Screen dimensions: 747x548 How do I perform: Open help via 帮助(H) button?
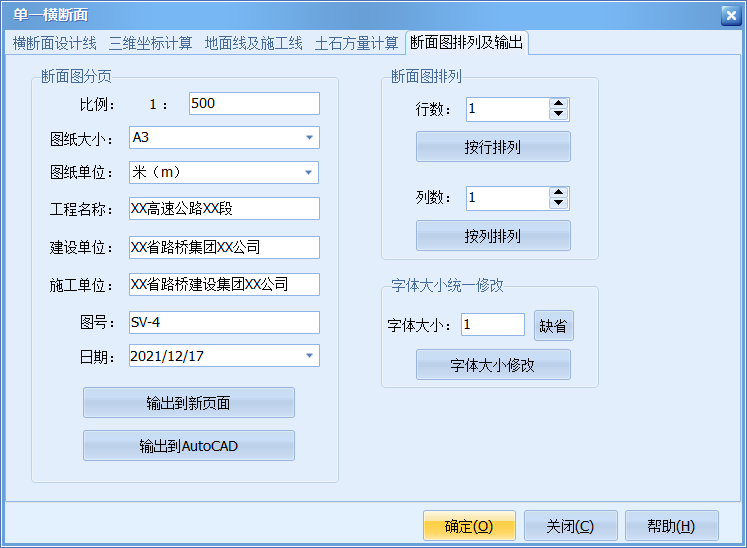[672, 526]
